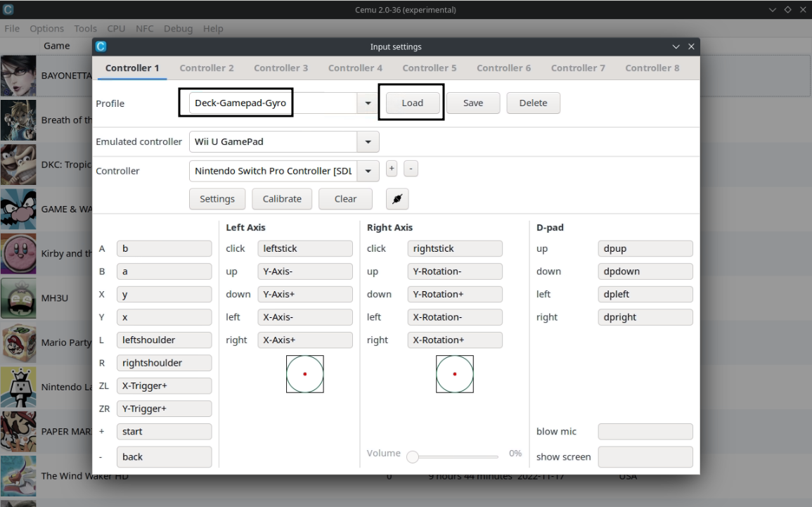Switch to the Controller 6 tab
Viewport: 812px width, 507px height.
(x=504, y=68)
